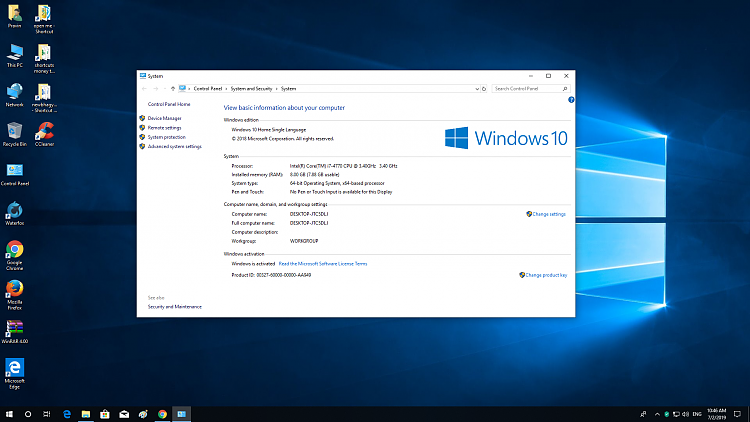Select the Microsoft Edge desktop icon
The image size is (750, 422).
[14, 374]
